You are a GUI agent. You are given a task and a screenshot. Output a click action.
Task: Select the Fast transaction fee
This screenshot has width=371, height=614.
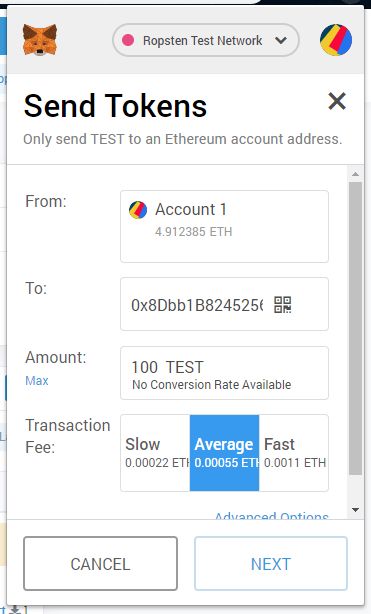pos(293,453)
